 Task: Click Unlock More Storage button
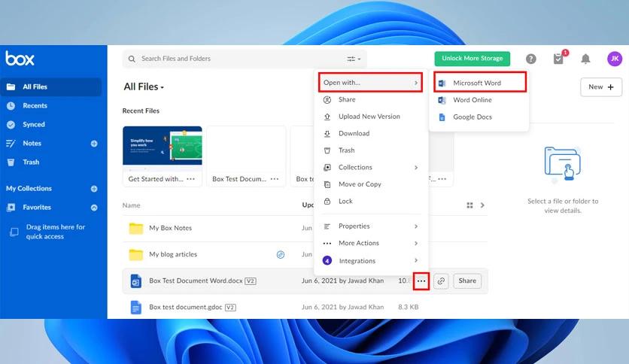coord(473,59)
